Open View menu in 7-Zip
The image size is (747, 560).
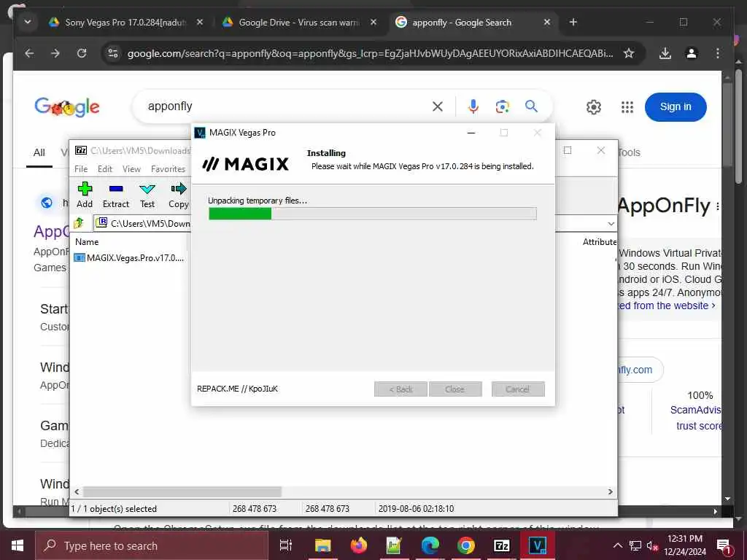pos(131,169)
